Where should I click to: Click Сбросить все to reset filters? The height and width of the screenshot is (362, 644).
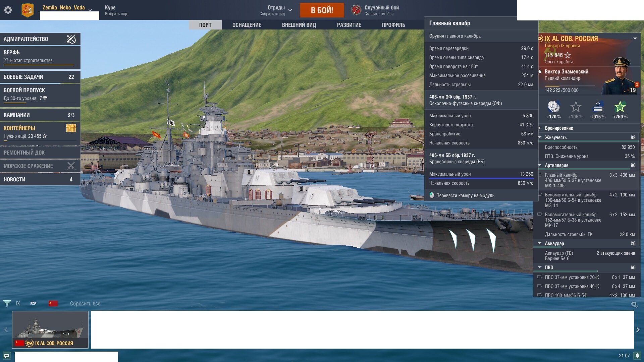[85, 304]
